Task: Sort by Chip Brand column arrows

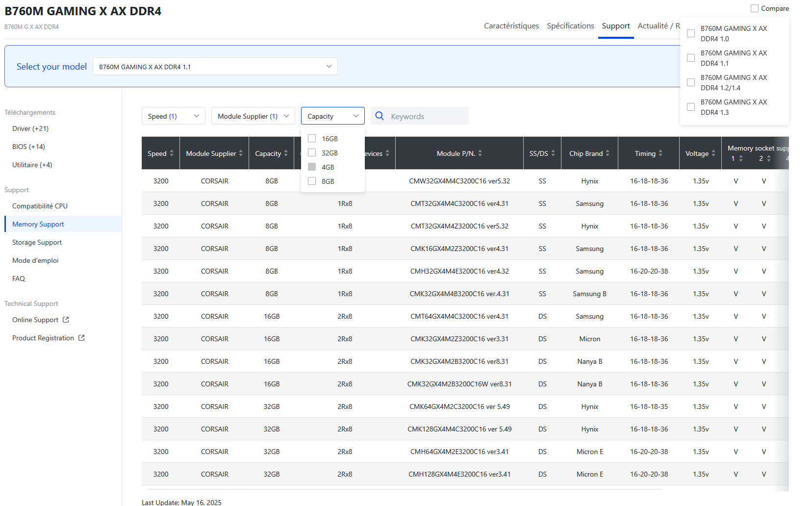Action: (608, 153)
